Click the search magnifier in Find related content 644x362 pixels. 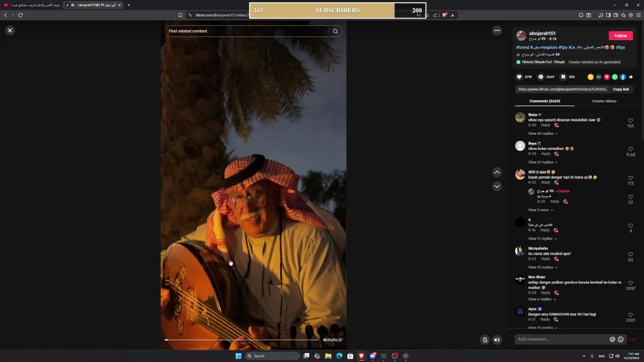(335, 31)
